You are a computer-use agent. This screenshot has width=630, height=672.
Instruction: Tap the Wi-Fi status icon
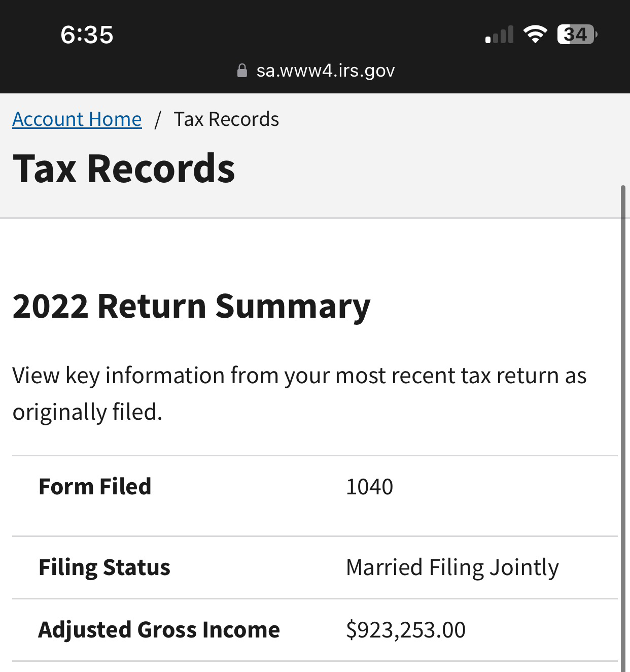coord(535,35)
